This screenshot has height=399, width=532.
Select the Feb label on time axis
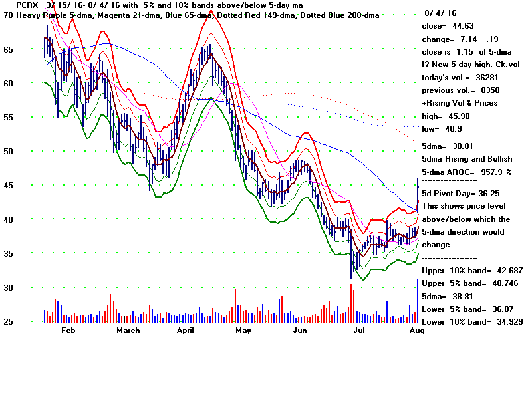point(70,331)
